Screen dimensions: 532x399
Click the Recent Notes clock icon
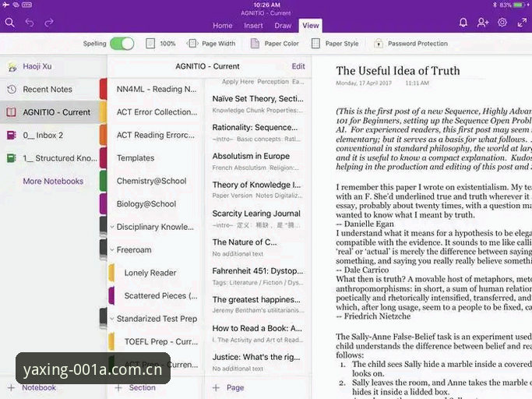pos(12,90)
